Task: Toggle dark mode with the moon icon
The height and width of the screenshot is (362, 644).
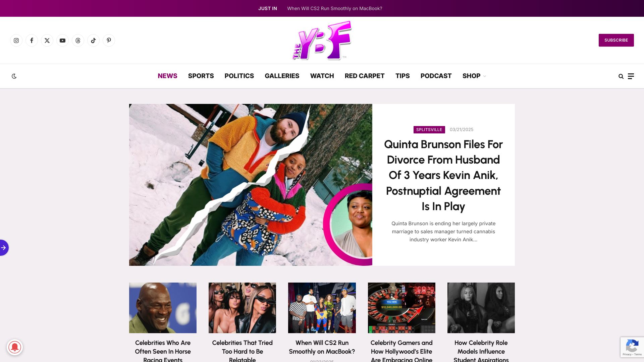Action: coord(14,76)
